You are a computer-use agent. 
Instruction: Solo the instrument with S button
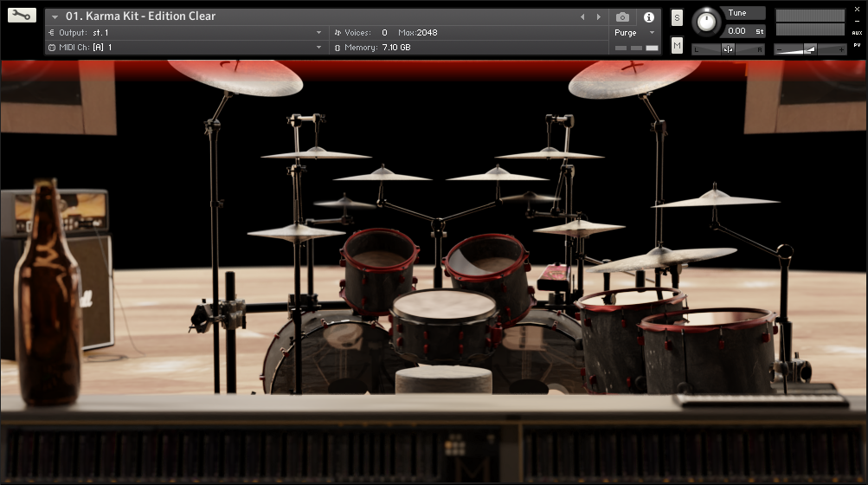coord(677,17)
